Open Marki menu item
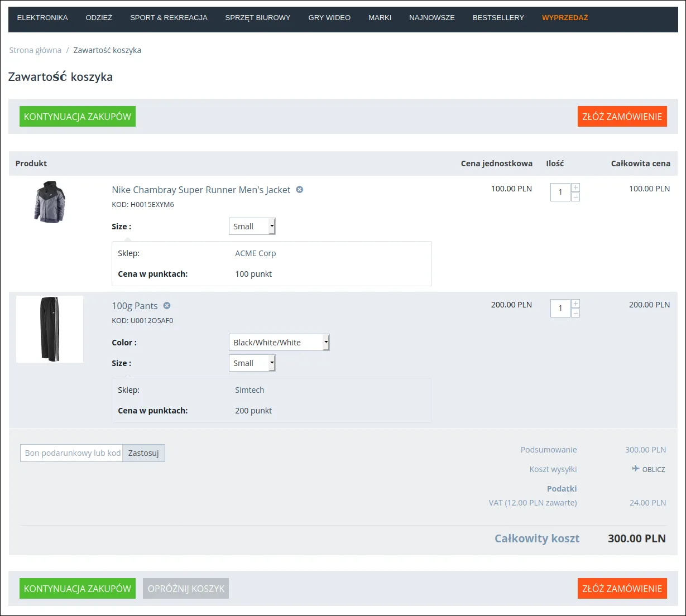Viewport: 686px width, 616px height. click(380, 18)
